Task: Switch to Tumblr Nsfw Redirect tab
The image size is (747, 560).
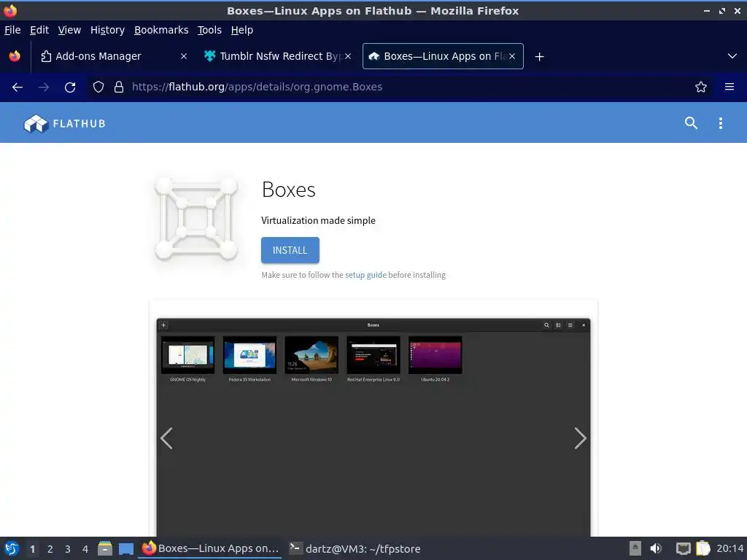Action: pos(277,56)
